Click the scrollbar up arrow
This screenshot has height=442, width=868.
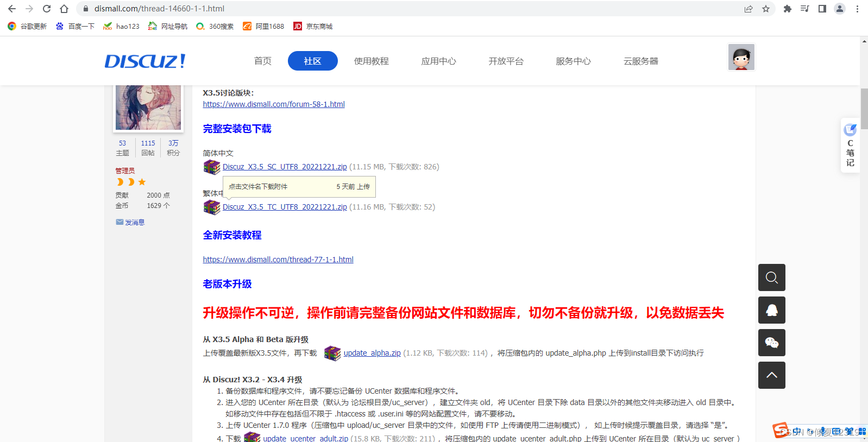point(864,41)
